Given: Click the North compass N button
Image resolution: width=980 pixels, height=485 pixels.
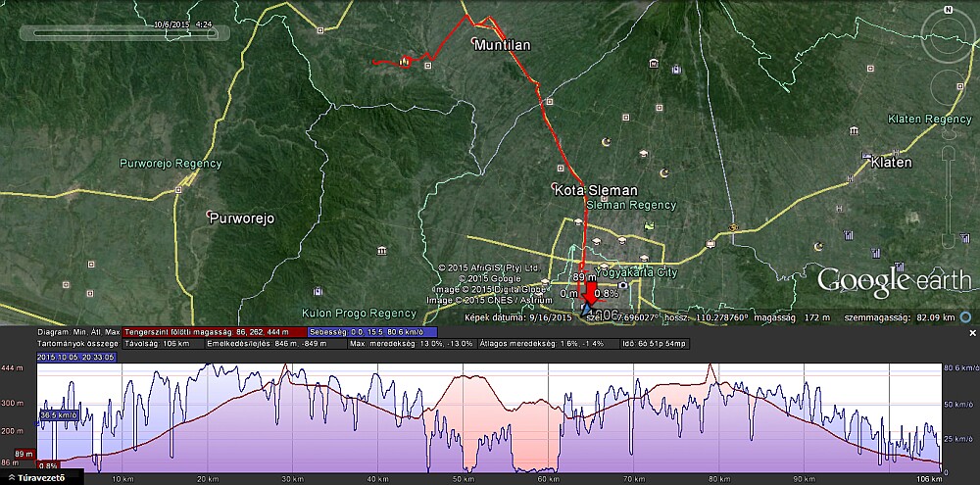Looking at the screenshot, I should pos(949,9).
